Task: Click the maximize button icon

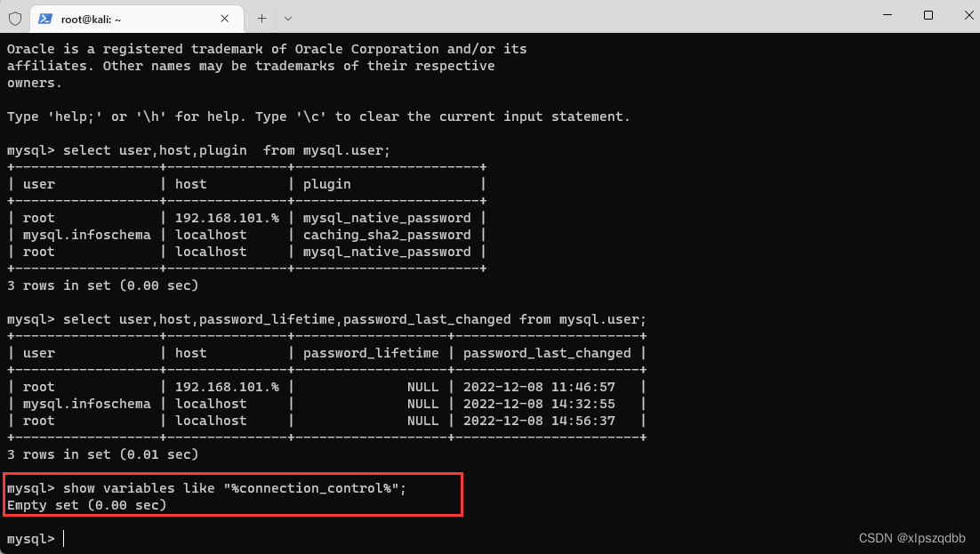Action: pyautogui.click(x=928, y=16)
